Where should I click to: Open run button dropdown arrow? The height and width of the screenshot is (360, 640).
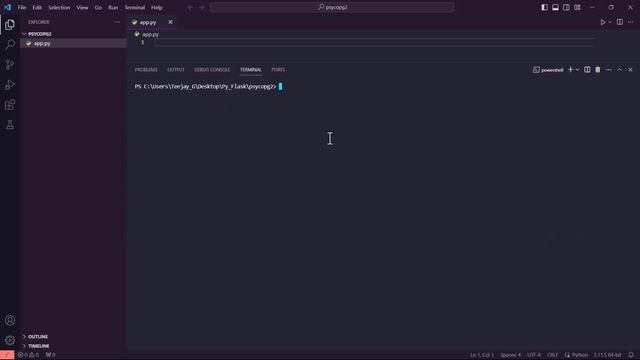tap(610, 22)
